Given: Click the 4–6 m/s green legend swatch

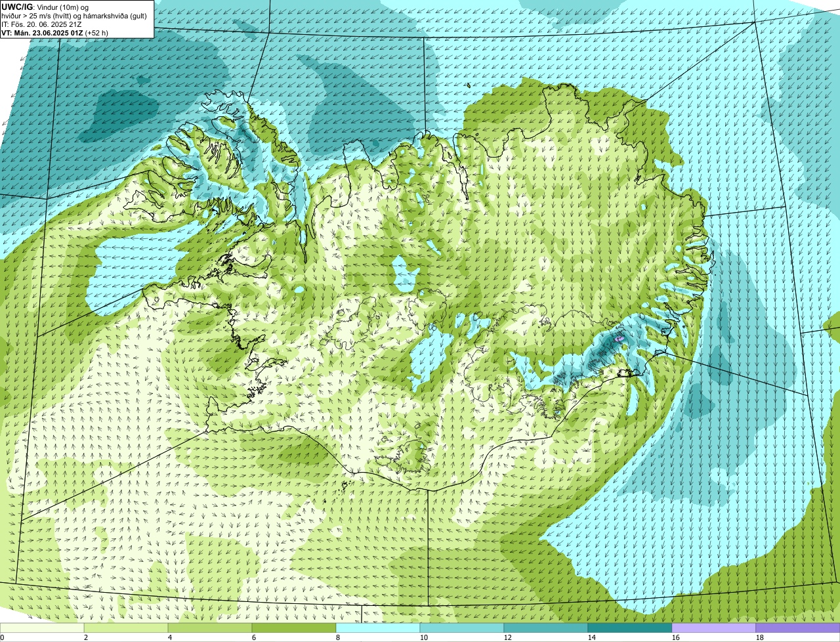Looking at the screenshot, I should point(211,628).
